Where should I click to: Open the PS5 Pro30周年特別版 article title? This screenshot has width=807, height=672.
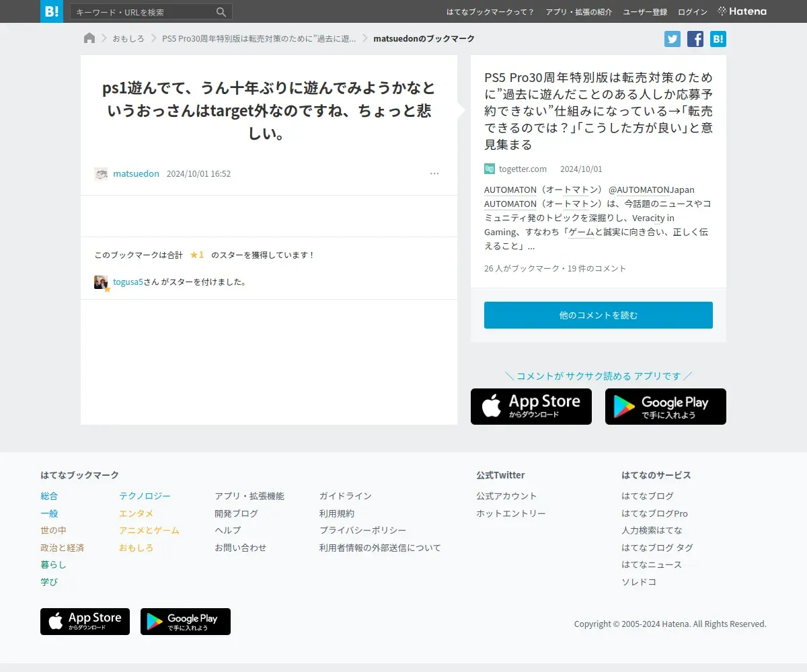click(599, 111)
